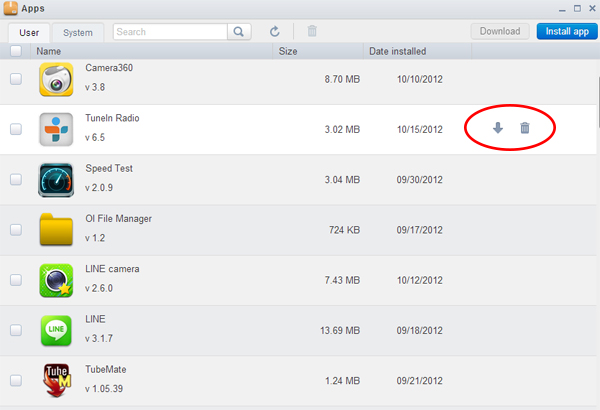
Task: Close the Apps window
Action: coord(592,8)
